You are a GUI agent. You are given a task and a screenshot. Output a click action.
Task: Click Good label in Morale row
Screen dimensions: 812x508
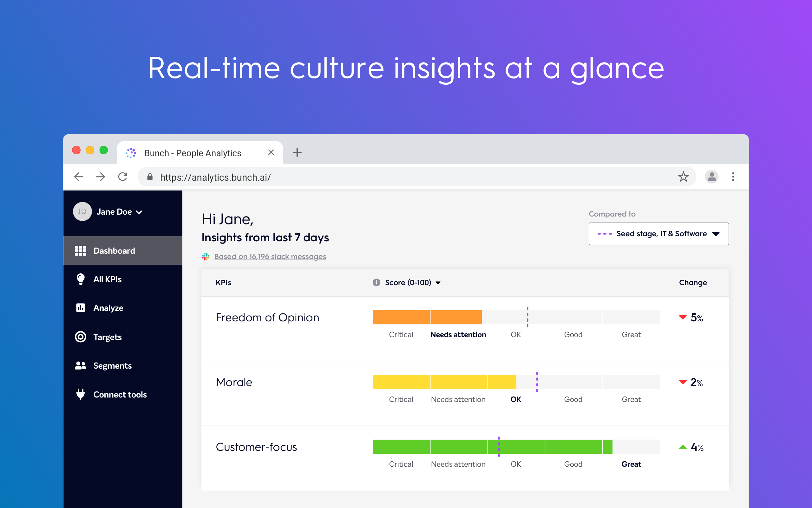573,399
